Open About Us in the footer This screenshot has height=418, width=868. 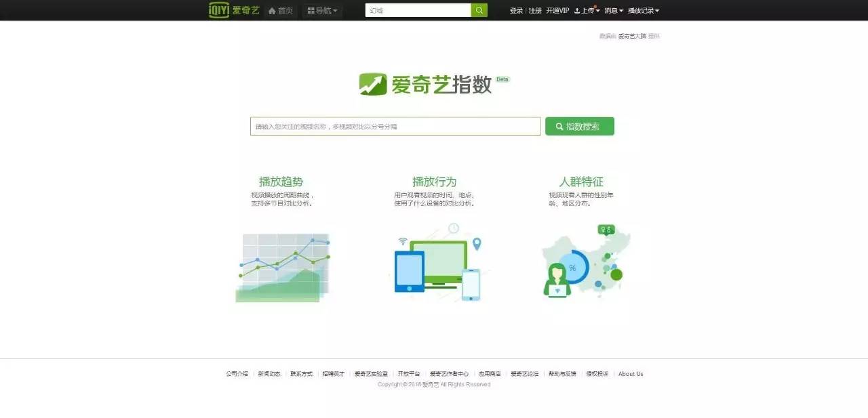[x=631, y=374]
